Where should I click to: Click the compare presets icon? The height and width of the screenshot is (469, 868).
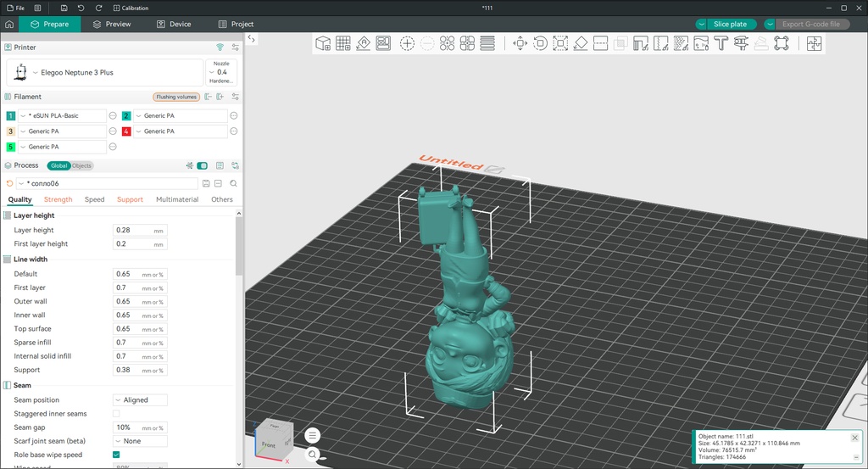(236, 165)
